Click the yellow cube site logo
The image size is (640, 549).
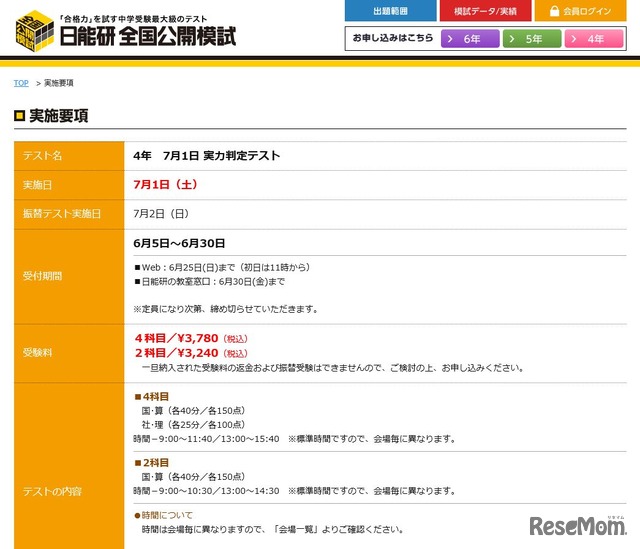34,31
